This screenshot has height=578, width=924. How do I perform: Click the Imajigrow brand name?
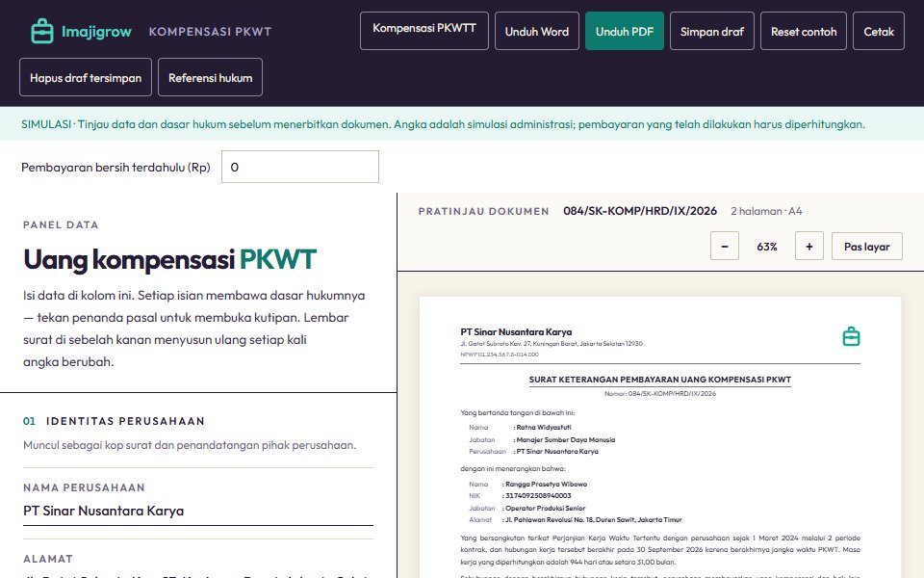96,31
